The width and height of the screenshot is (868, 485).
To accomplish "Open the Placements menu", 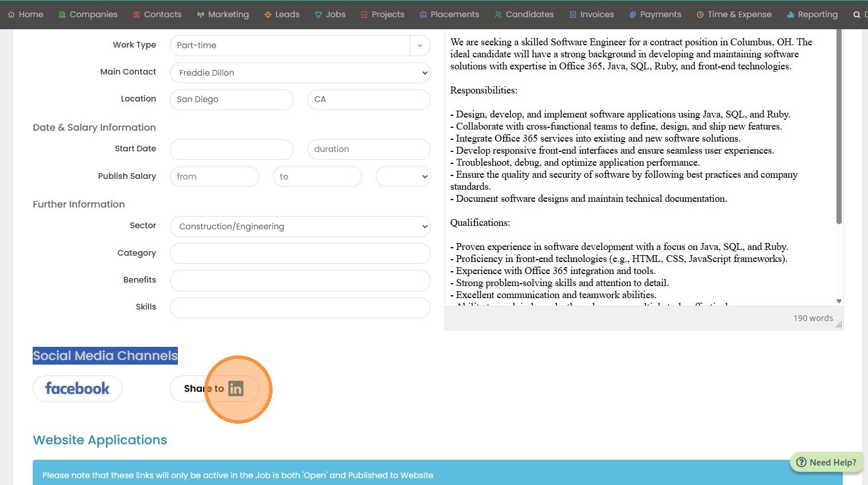I will point(449,14).
